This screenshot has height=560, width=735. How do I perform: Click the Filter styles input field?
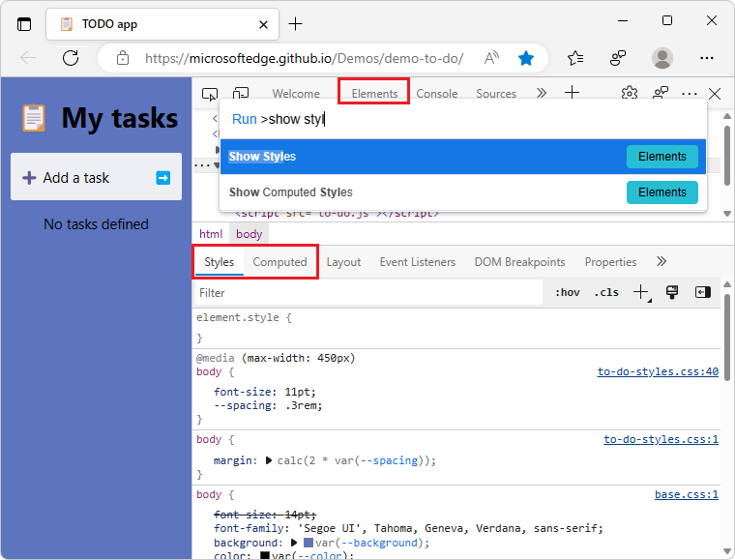[368, 293]
